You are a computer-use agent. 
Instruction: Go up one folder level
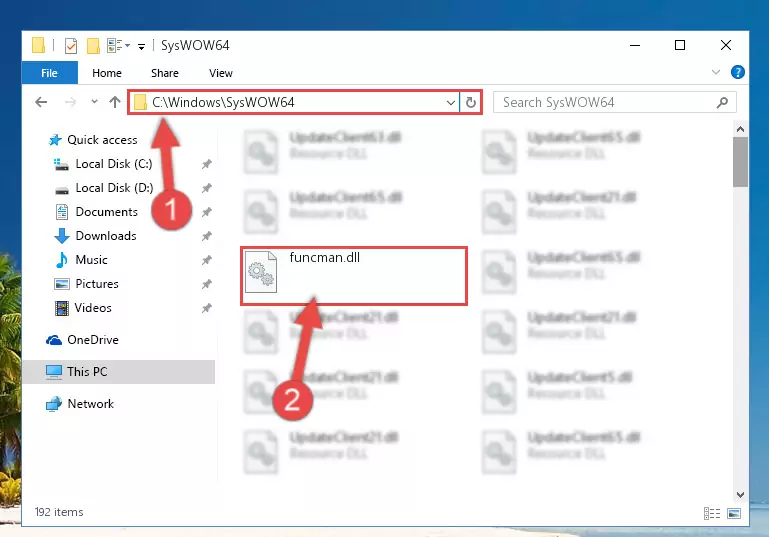(115, 102)
